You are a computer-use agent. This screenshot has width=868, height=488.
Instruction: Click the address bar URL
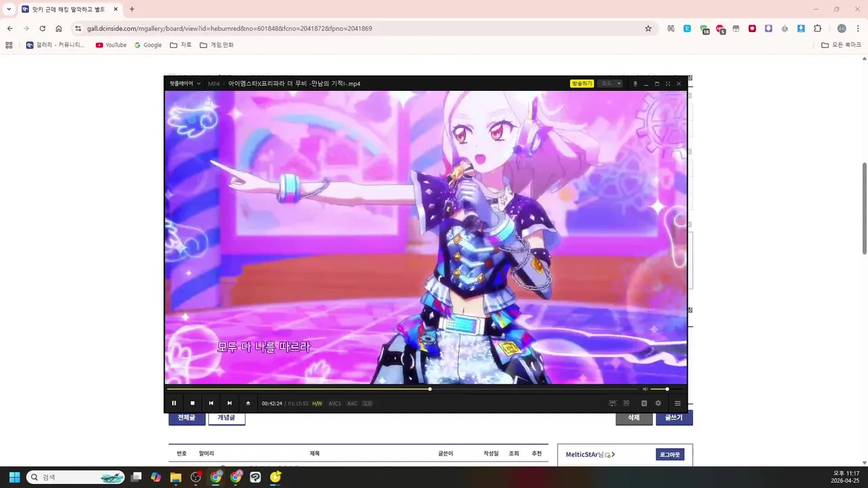tap(229, 28)
